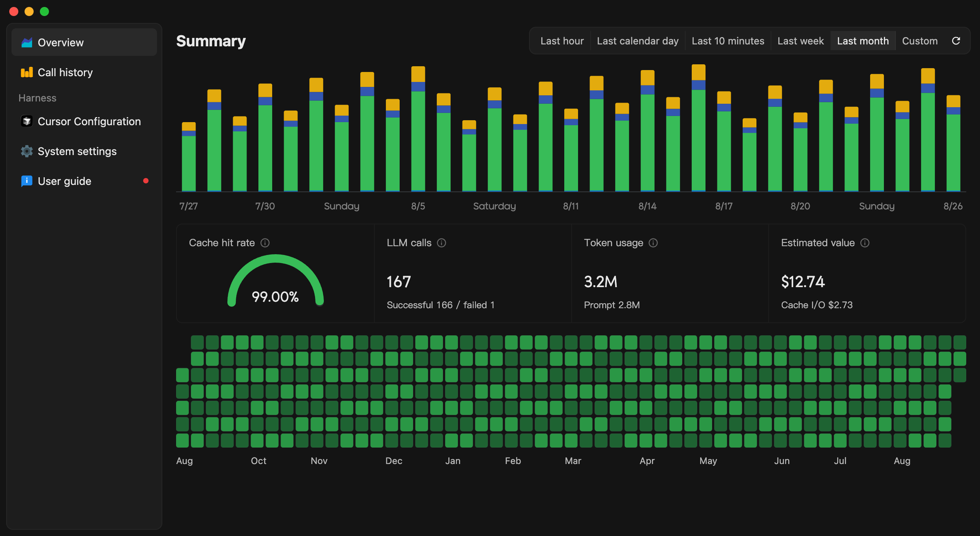Click the Jun month label under heatmap
980x536 pixels.
[x=782, y=461]
